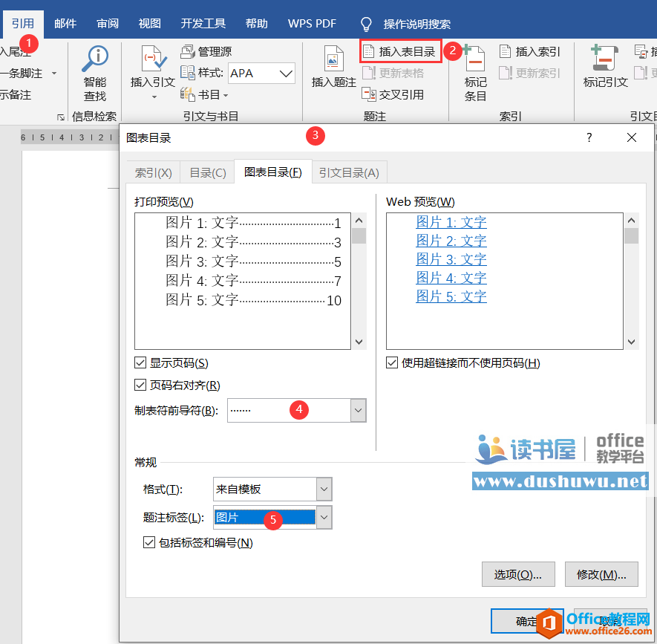Click the 图片 4: 文字 web preview link

[x=451, y=278]
